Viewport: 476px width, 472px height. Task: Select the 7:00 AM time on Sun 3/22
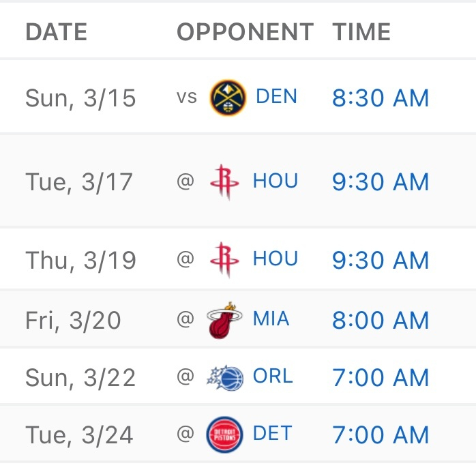click(381, 377)
